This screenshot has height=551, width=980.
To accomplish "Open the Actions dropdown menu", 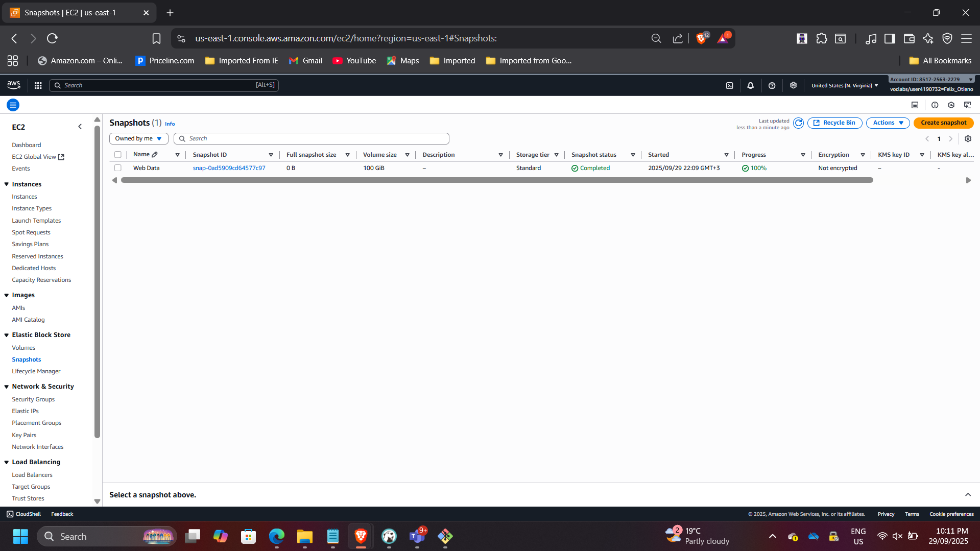I will tap(888, 123).
